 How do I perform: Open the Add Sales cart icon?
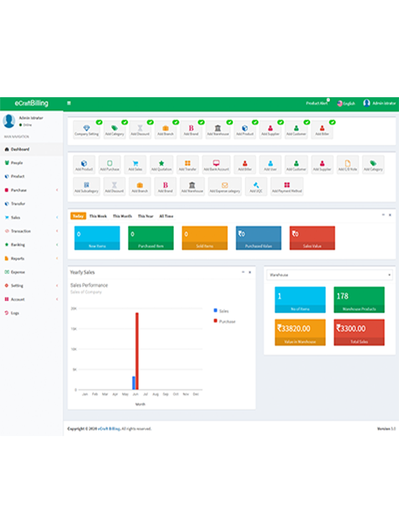click(x=135, y=165)
